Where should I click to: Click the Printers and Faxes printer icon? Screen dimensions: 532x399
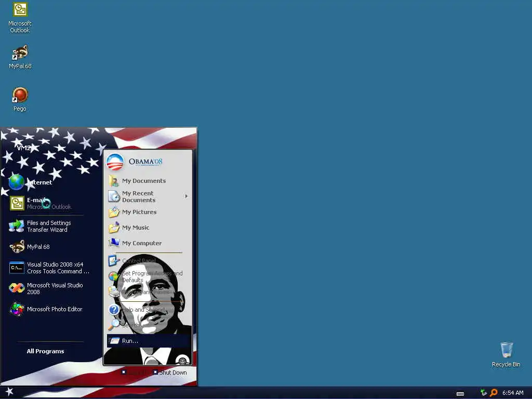(114, 291)
